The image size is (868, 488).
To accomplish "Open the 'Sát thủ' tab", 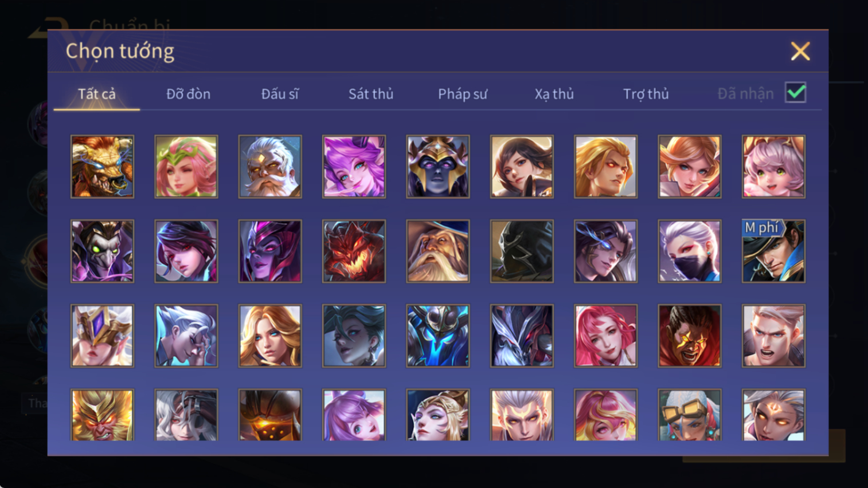I will pos(371,94).
